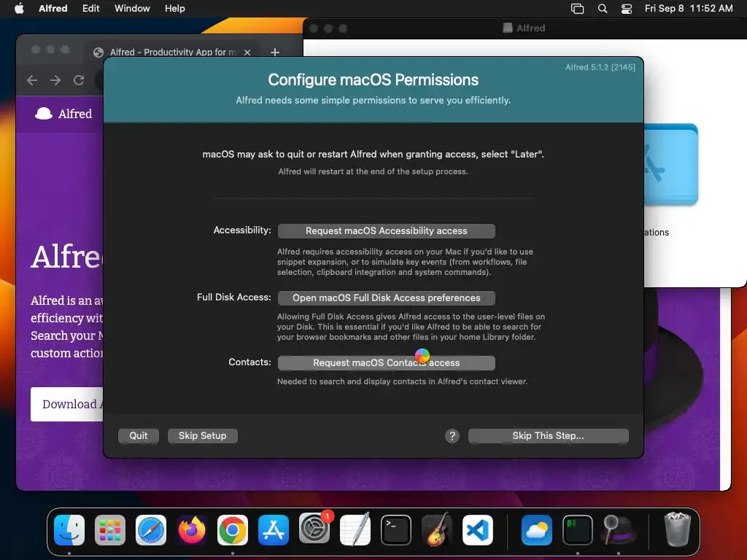
Task: Close the Alfred Productivity App tab
Action: 247,52
